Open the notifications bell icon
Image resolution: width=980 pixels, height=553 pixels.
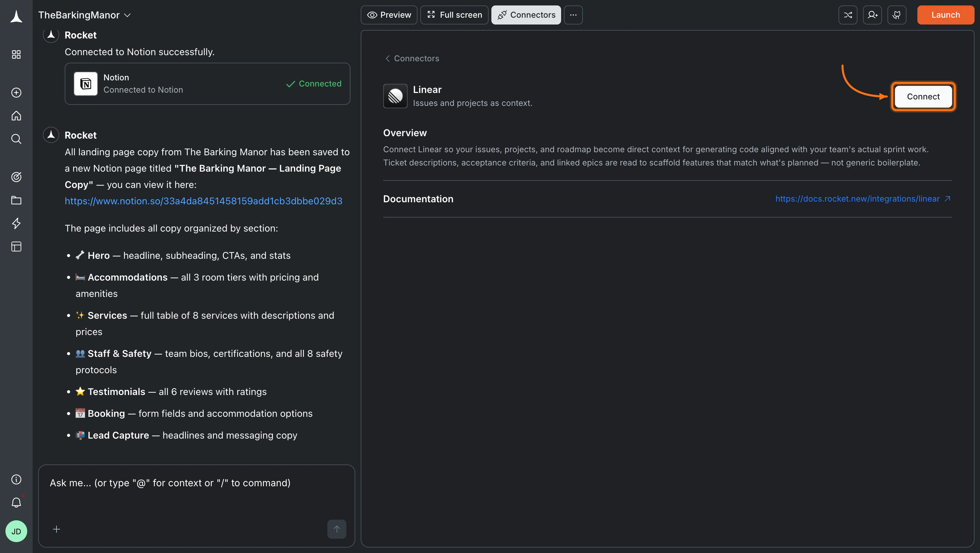pos(16,503)
